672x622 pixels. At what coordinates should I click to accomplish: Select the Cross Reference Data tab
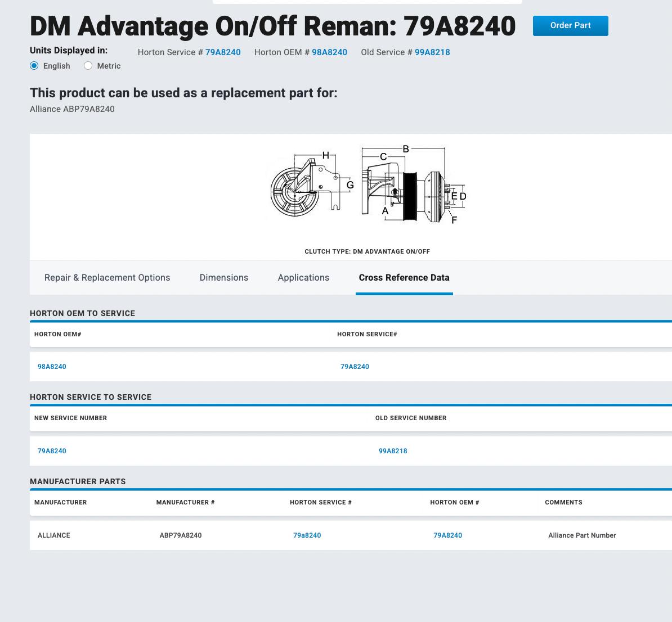point(404,278)
